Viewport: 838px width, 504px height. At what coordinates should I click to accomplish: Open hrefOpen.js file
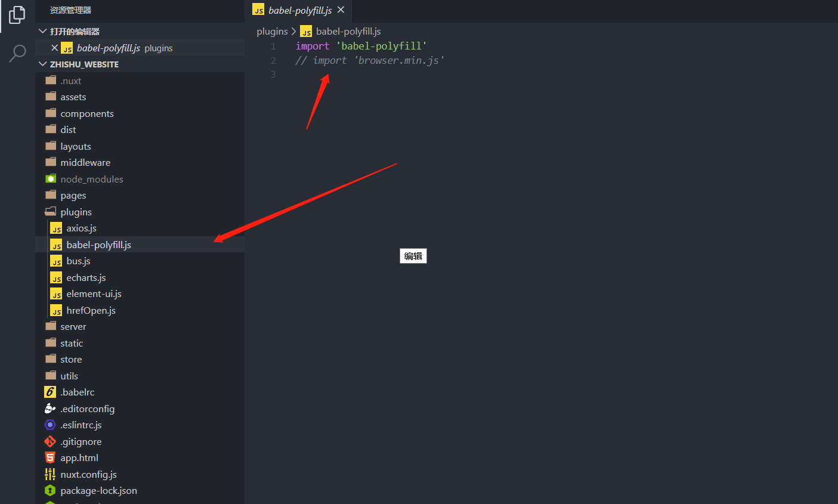pyautogui.click(x=140, y=310)
